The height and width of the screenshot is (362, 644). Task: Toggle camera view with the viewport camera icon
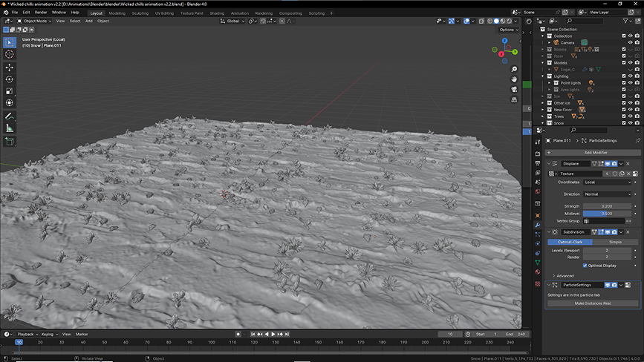click(x=514, y=89)
